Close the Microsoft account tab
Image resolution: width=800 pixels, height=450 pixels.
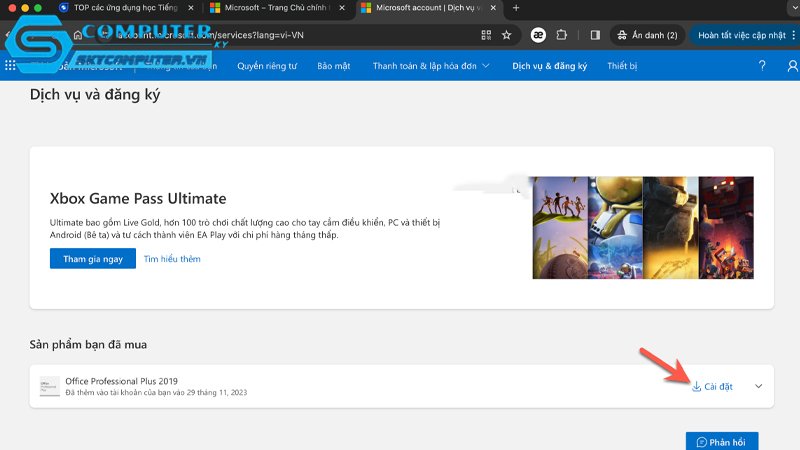pos(493,8)
